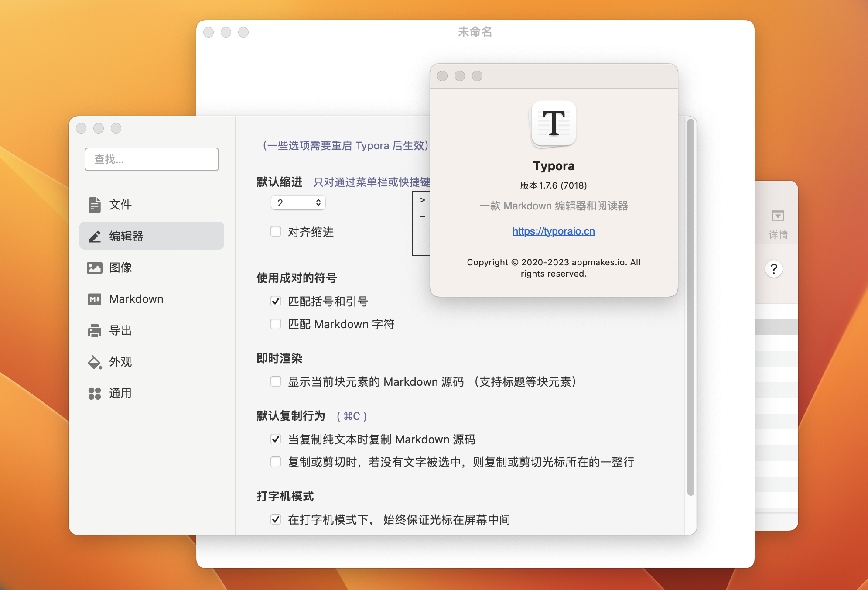Click the 使用成对的符号 heading

pyautogui.click(x=297, y=278)
